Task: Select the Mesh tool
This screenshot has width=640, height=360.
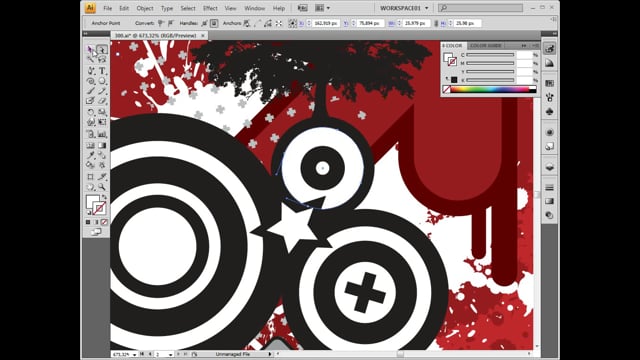Action: (90, 145)
